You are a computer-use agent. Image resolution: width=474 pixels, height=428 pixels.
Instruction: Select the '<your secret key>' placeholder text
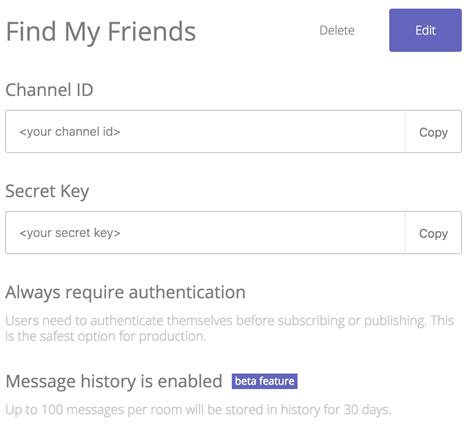click(x=70, y=233)
